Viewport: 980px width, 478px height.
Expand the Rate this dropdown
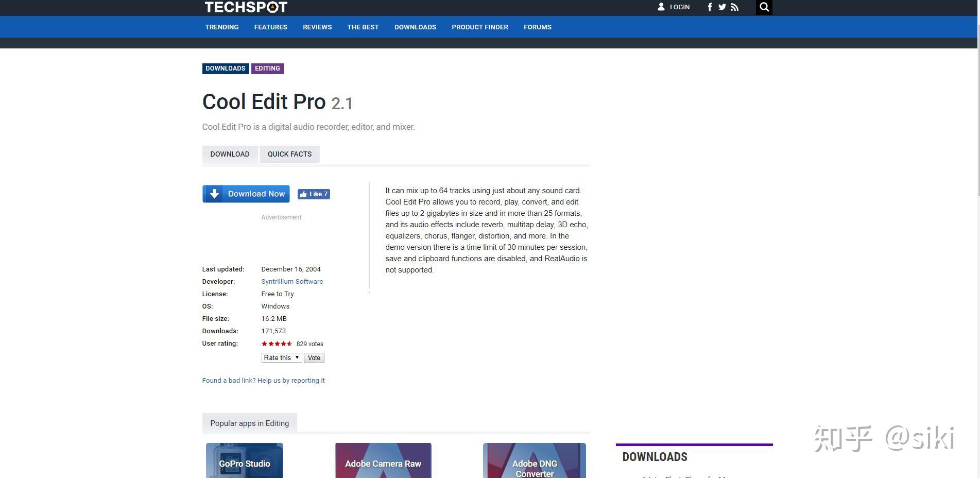[282, 357]
